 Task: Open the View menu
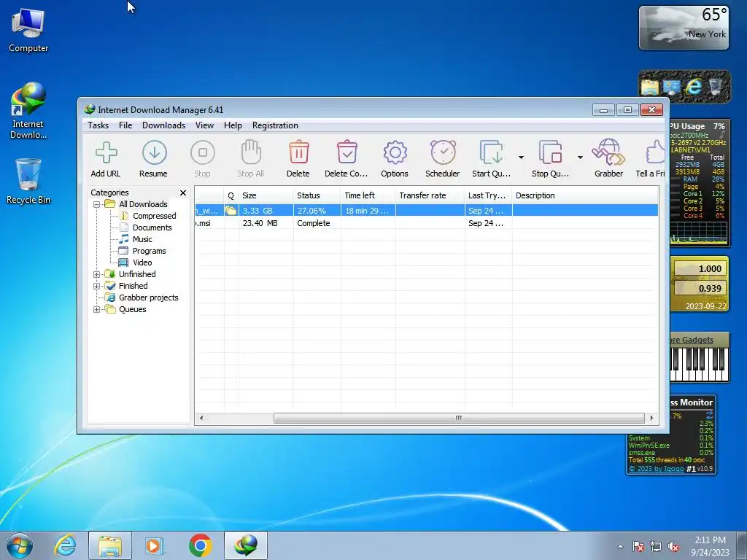204,125
